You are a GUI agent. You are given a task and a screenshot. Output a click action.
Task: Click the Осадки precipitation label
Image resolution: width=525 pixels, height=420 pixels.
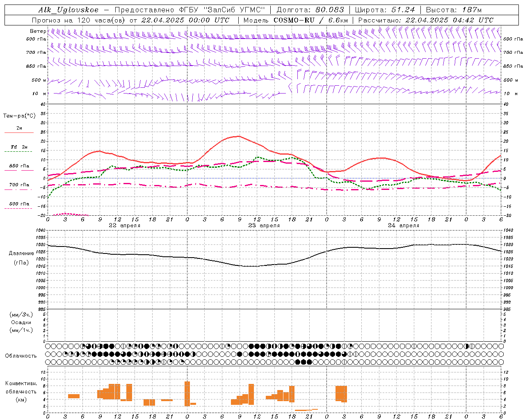21,322
